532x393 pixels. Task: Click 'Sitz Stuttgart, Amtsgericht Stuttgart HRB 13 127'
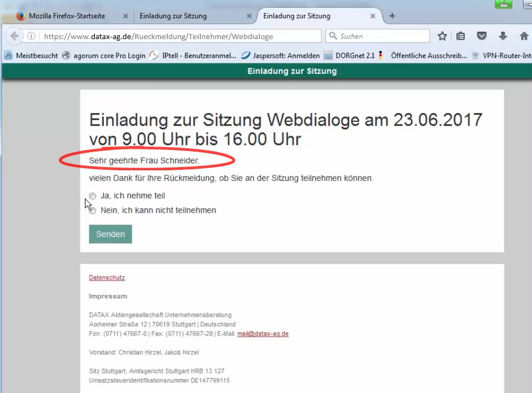tap(156, 371)
